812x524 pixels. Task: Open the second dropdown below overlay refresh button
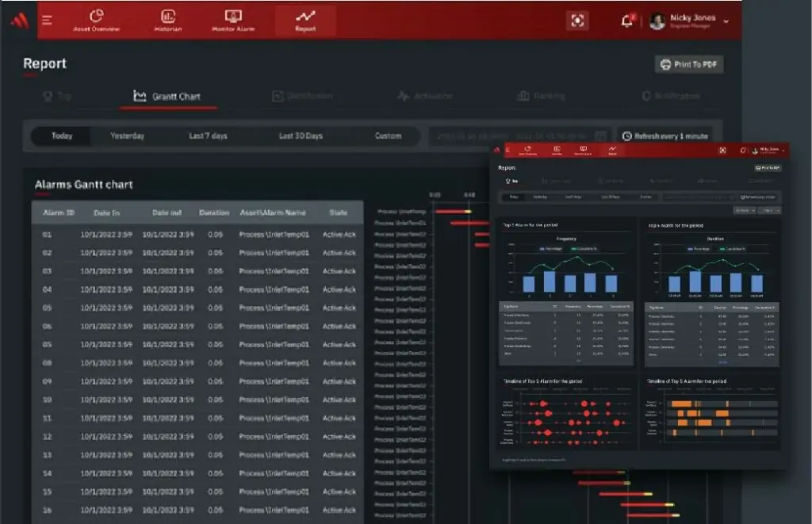(x=771, y=210)
